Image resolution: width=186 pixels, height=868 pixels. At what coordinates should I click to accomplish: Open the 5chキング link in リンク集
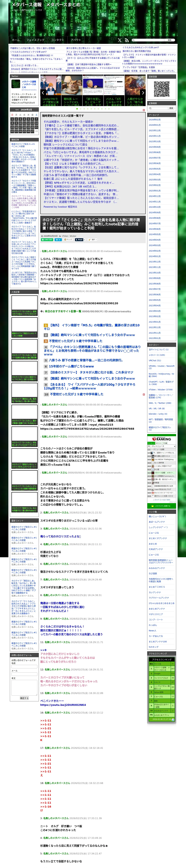click(154, 647)
